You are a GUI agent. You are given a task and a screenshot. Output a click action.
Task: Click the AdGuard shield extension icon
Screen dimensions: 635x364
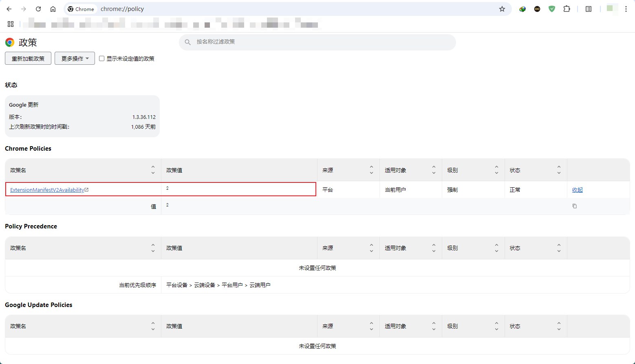pos(551,9)
